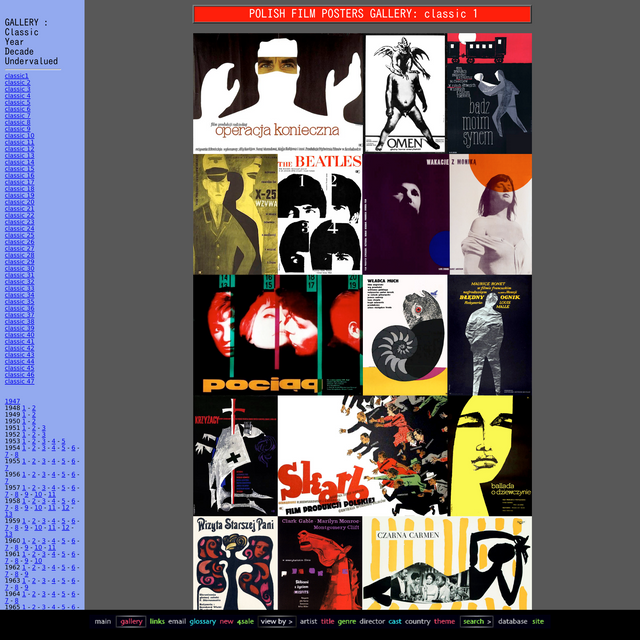Click 'email' in the bottom bar
This screenshot has height=640, width=640.
(x=177, y=622)
